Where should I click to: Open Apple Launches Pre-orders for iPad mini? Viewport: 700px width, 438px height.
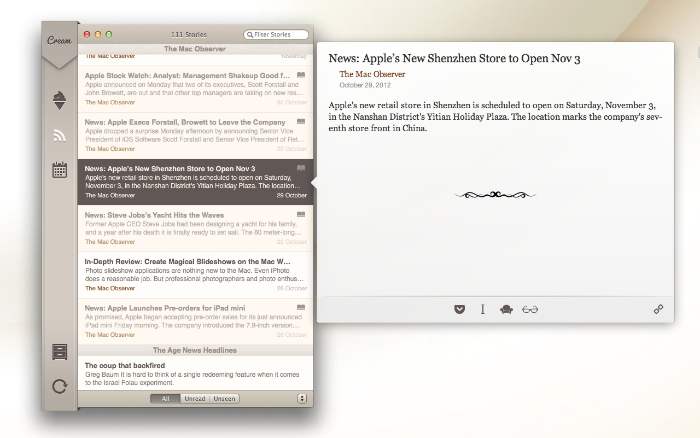(x=196, y=321)
